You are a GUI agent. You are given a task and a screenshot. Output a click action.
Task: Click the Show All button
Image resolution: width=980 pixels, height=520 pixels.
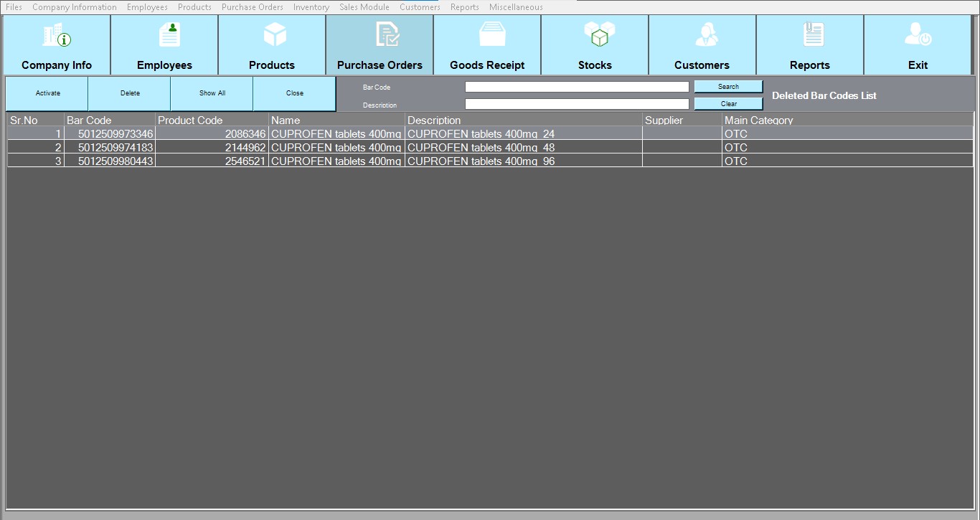click(212, 93)
